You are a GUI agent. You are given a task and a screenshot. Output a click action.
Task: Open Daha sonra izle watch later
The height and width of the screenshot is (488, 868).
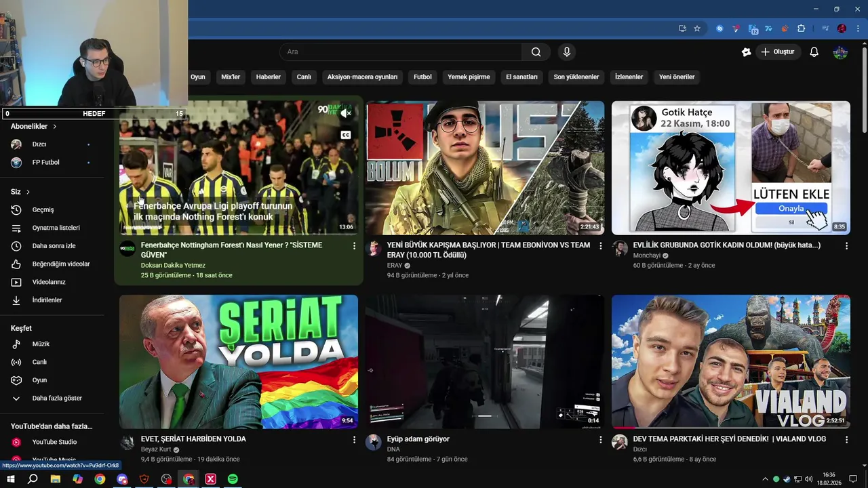54,246
